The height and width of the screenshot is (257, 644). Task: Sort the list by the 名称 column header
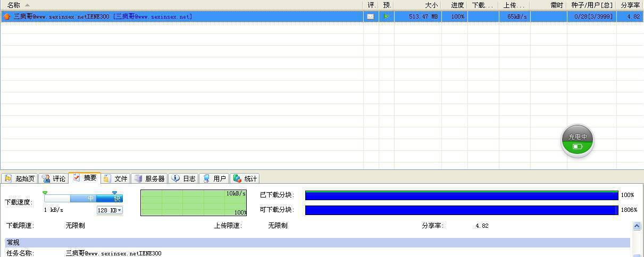point(181,5)
